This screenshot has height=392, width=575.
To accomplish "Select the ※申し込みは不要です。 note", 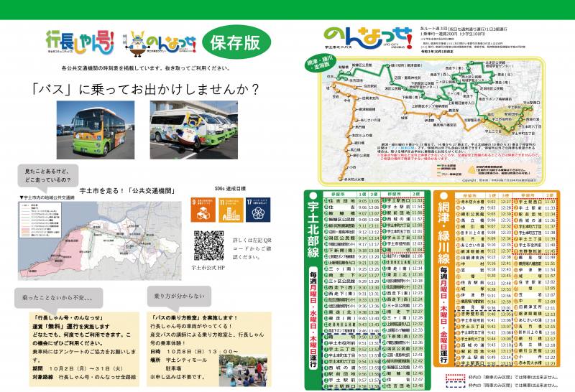I will (177, 377).
